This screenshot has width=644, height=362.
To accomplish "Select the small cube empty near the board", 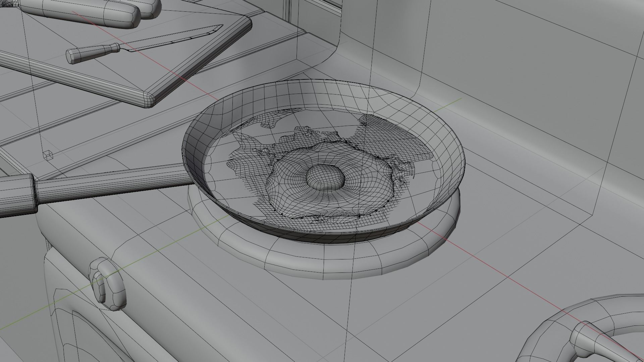I will tap(48, 155).
